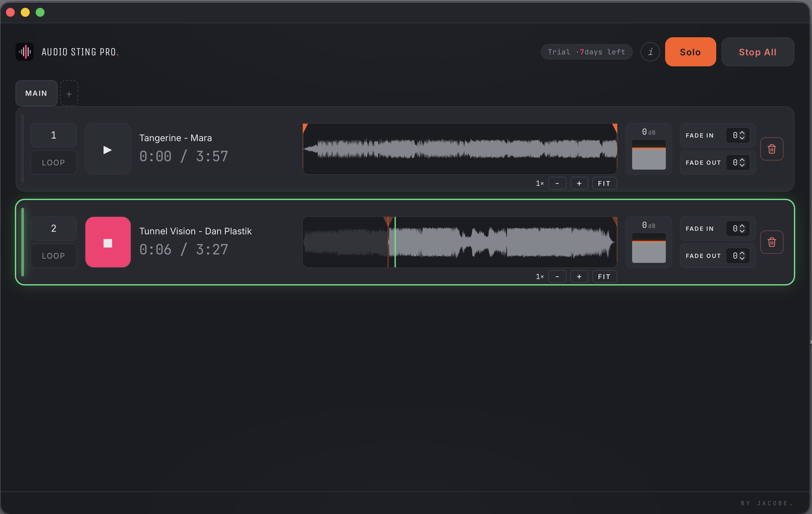Click Stop All button
This screenshot has width=812, height=514.
pyautogui.click(x=757, y=52)
